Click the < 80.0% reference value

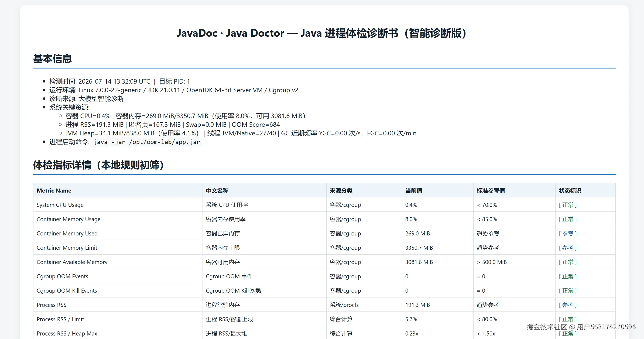[x=487, y=319]
